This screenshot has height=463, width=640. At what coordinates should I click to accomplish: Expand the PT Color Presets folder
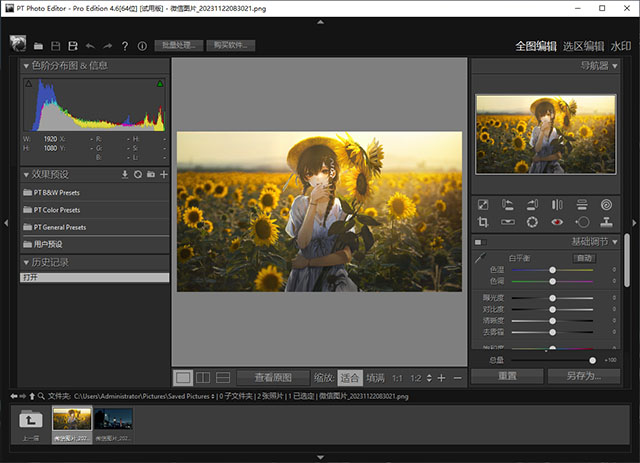57,210
